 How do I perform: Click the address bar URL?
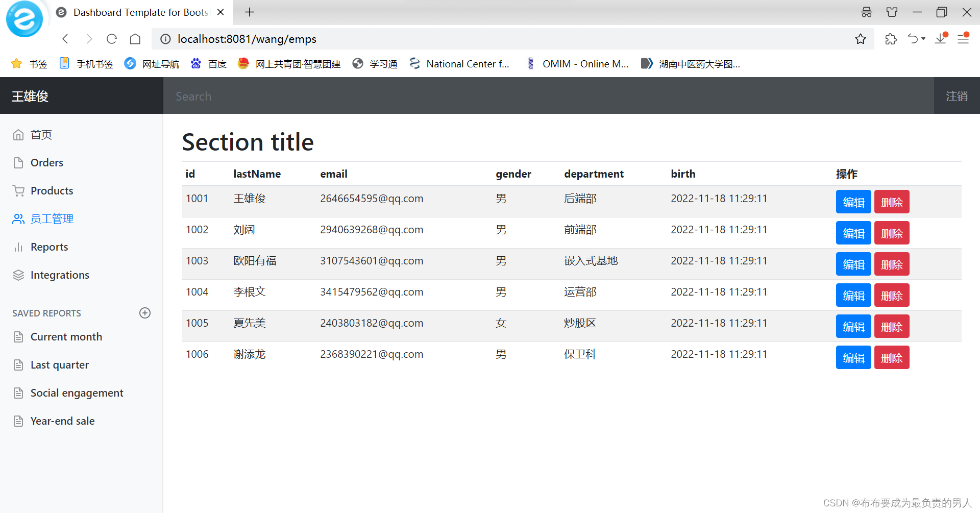(247, 39)
